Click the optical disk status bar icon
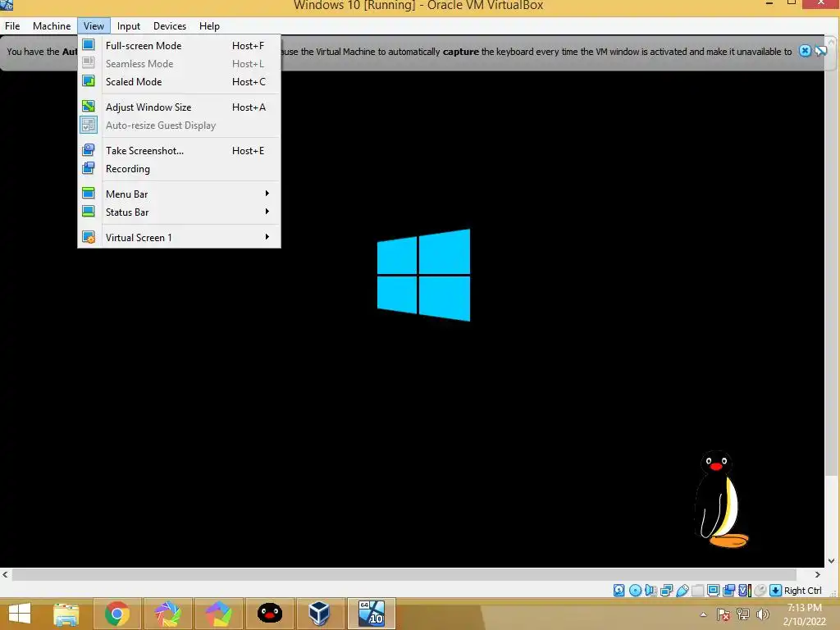 coord(635,591)
